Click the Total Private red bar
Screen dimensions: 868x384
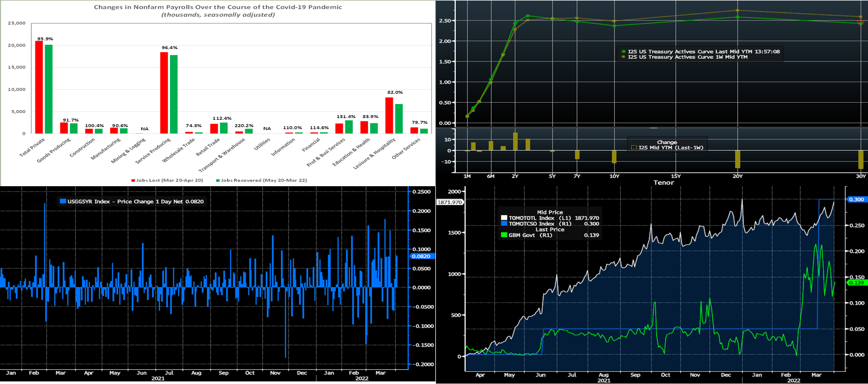coord(39,87)
